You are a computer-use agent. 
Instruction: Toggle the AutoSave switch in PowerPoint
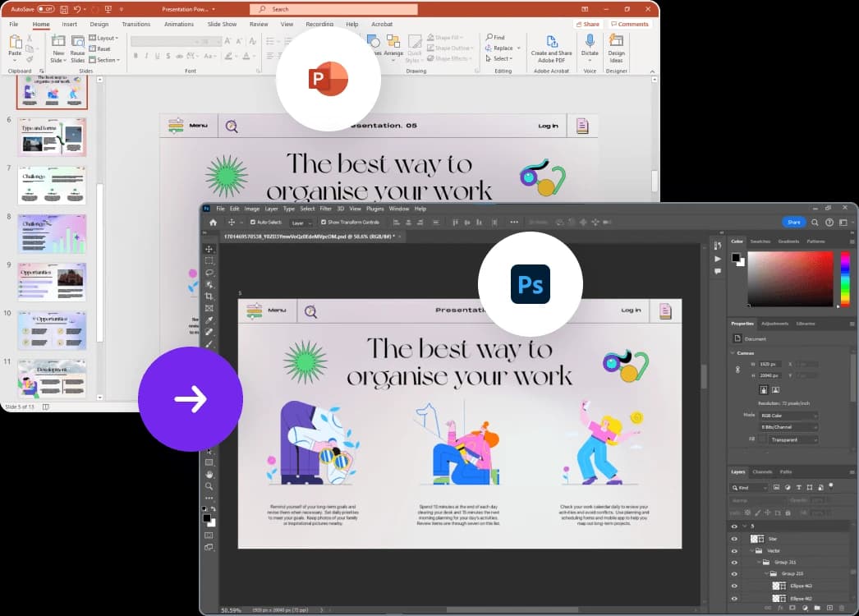tap(45, 9)
